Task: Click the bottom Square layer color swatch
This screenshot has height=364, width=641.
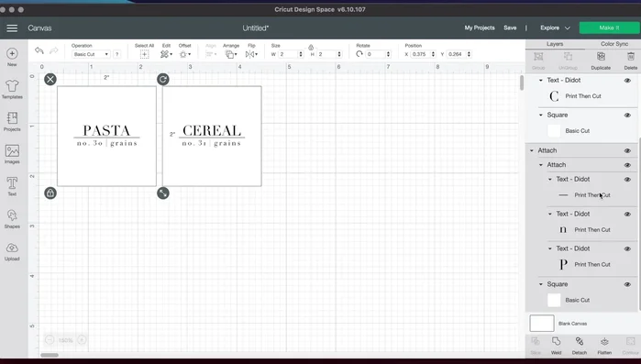Action: coord(554,300)
